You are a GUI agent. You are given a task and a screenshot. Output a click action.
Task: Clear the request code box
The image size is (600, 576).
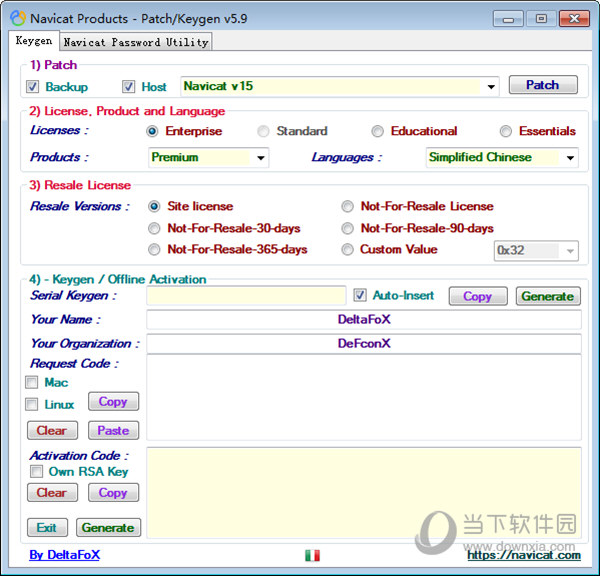(52, 431)
